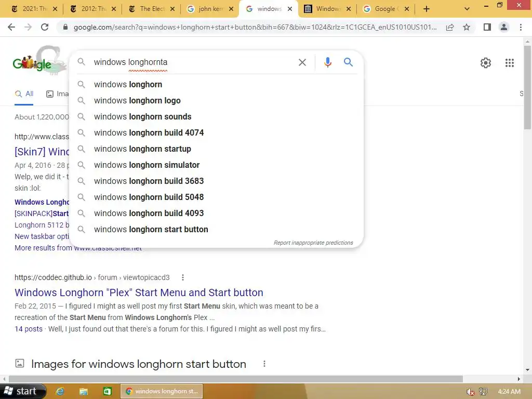Open the [Skin7] result title
Image resolution: width=532 pixels, height=399 pixels.
pos(42,152)
